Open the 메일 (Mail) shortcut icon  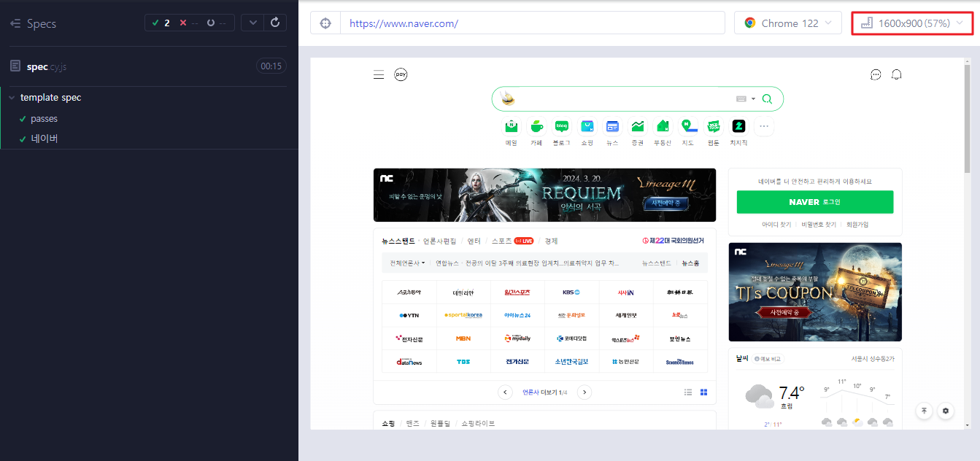[x=512, y=126]
